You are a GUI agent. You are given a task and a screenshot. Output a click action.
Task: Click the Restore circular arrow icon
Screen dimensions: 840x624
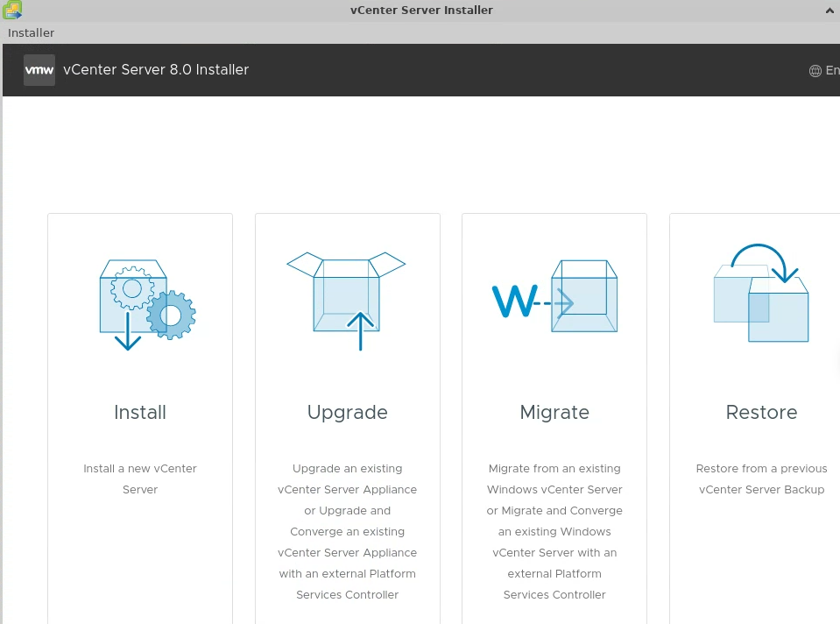click(761, 294)
